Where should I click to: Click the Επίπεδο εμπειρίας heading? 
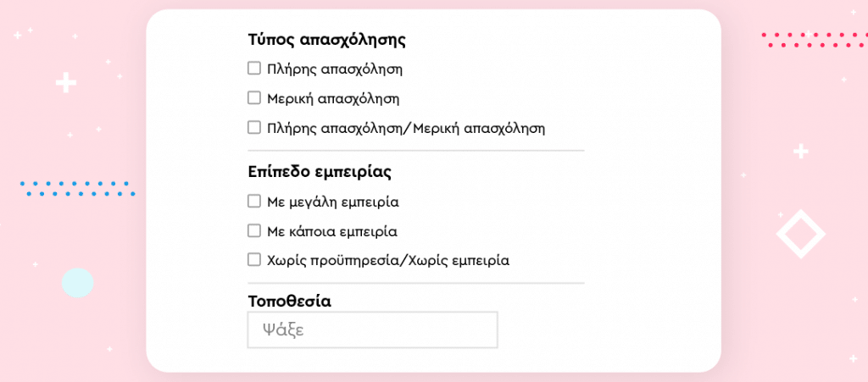[320, 172]
